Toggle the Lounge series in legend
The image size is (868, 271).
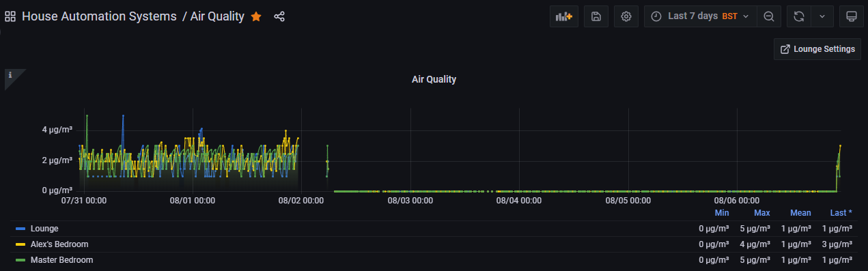[x=44, y=228]
